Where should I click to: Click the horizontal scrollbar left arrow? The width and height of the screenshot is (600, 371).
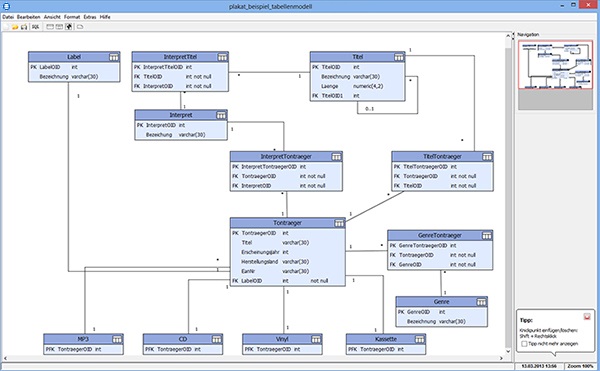click(x=5, y=358)
